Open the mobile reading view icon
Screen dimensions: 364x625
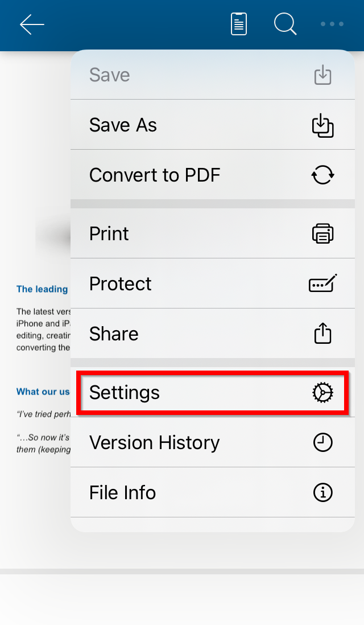click(x=238, y=24)
